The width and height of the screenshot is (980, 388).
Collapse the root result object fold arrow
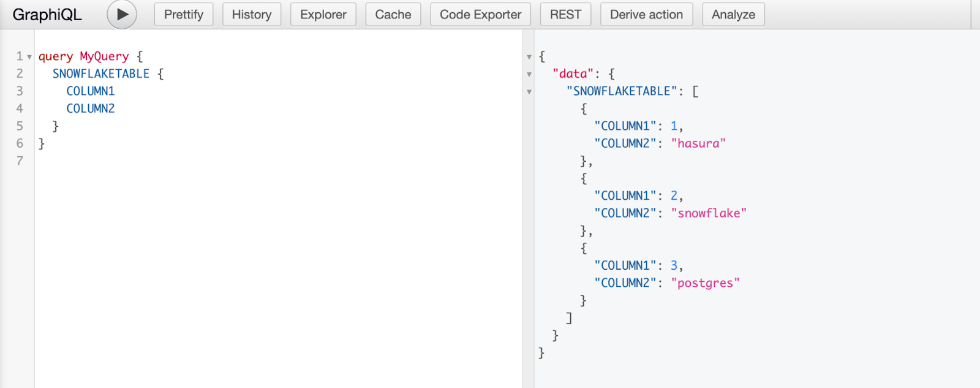click(x=529, y=57)
